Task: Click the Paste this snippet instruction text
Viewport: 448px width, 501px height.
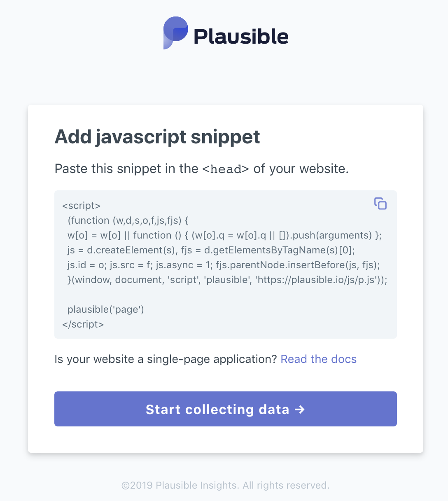Action: tap(202, 169)
